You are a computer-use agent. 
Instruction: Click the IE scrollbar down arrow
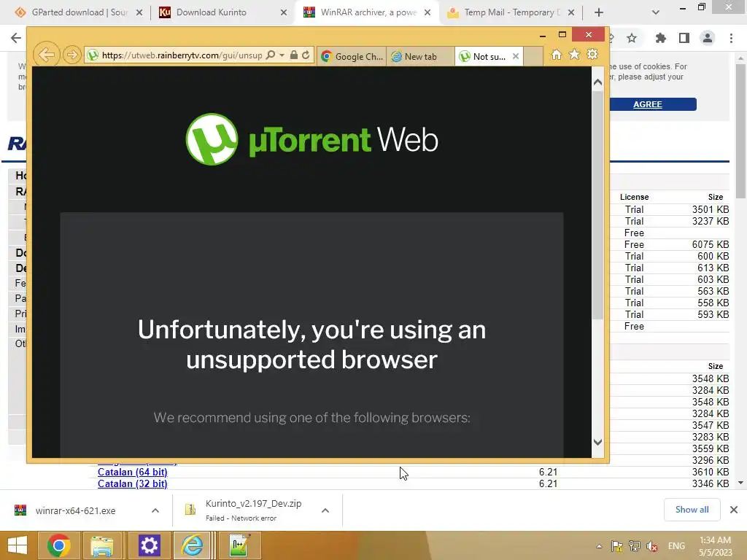[598, 442]
